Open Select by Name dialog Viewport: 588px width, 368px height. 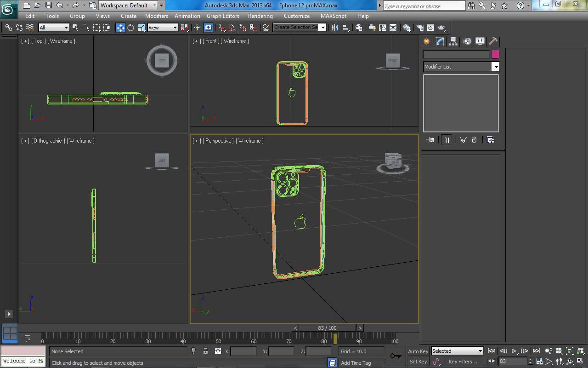[x=86, y=28]
